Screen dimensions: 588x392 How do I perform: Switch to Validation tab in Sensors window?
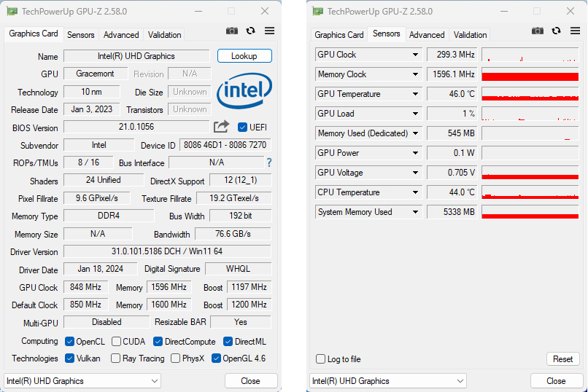tap(470, 35)
